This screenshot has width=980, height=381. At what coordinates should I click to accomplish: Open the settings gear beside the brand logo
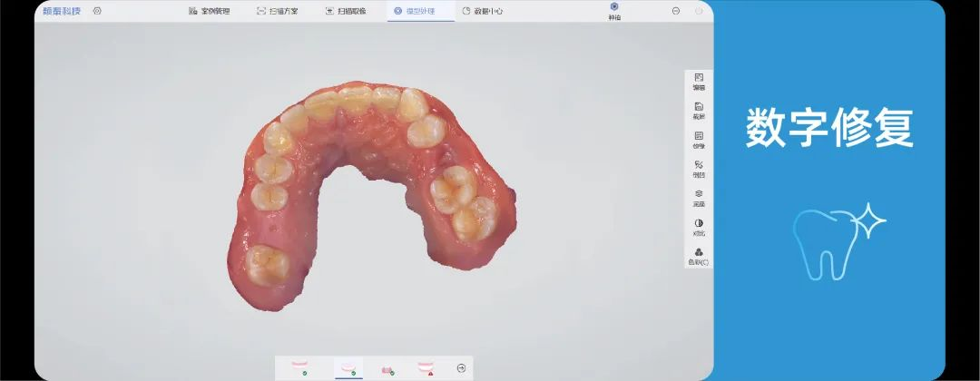click(x=97, y=11)
